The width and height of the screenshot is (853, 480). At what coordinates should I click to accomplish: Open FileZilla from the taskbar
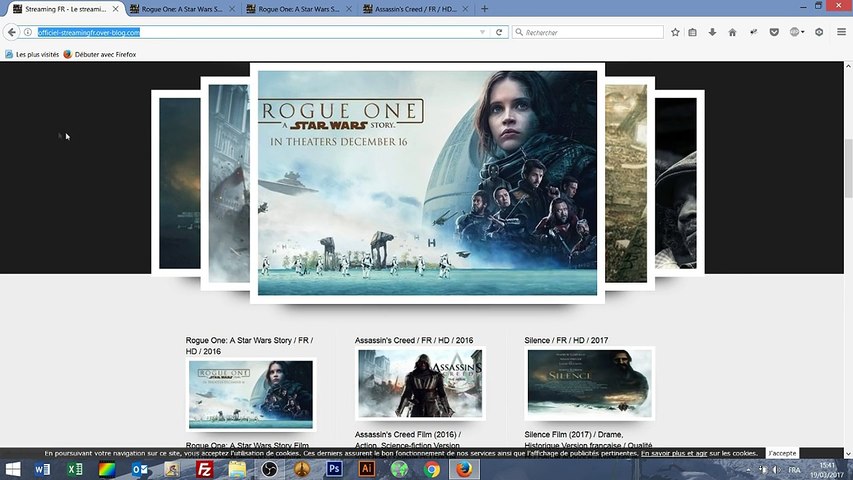[205, 469]
